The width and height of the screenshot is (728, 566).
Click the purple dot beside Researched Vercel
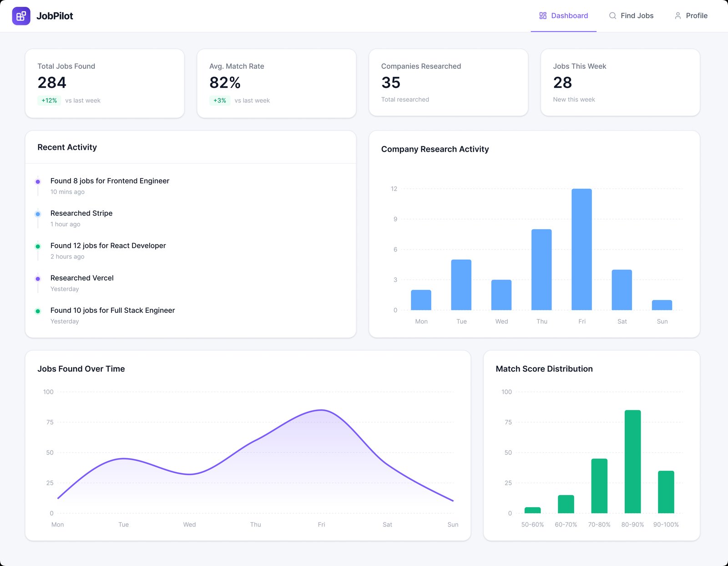tap(38, 279)
